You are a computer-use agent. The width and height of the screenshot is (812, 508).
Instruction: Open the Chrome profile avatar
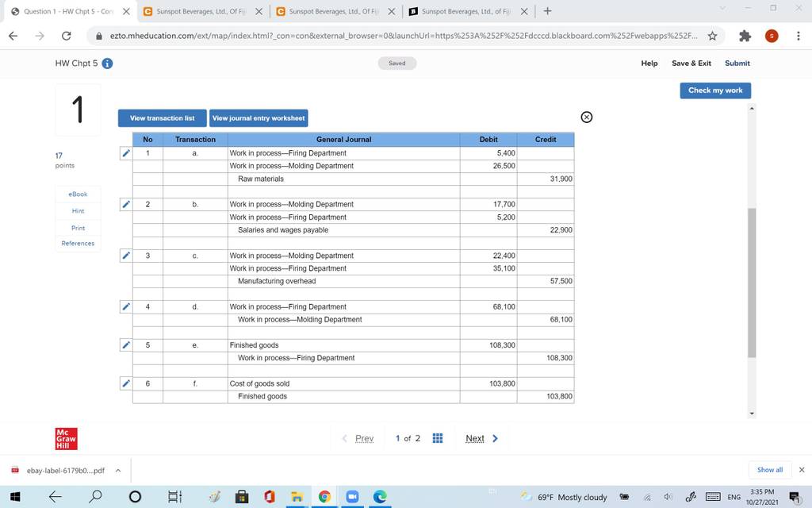pyautogui.click(x=772, y=36)
